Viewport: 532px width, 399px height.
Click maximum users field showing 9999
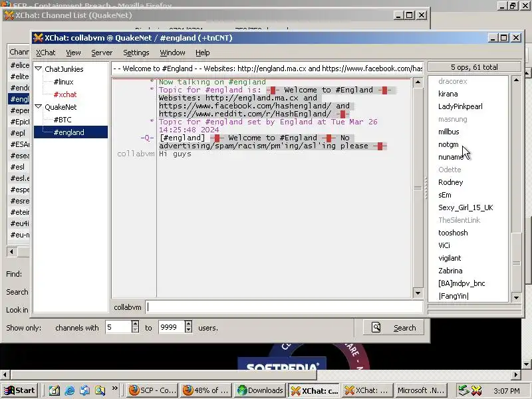point(172,327)
